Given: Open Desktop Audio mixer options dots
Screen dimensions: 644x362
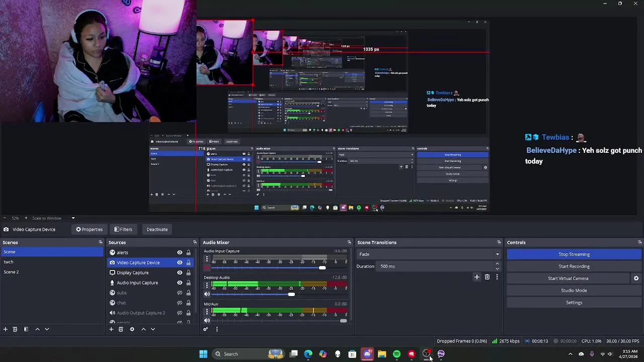Looking at the screenshot, I should (207, 285).
